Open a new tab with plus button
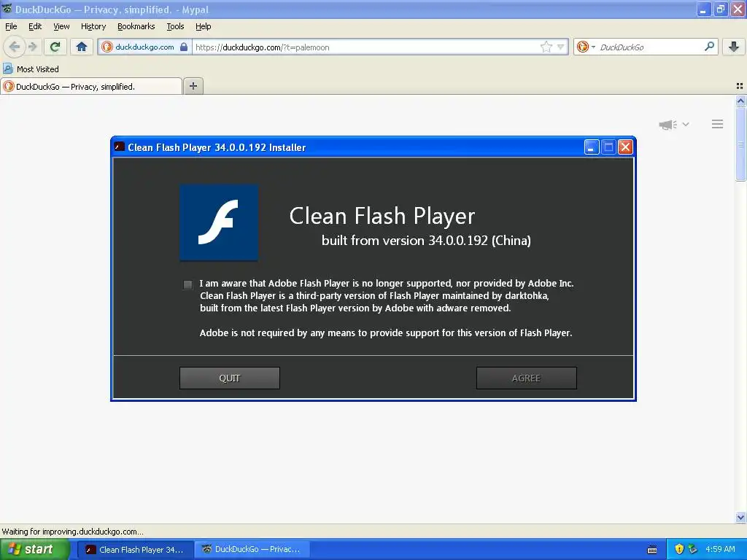This screenshot has height=560, width=747. [x=193, y=86]
